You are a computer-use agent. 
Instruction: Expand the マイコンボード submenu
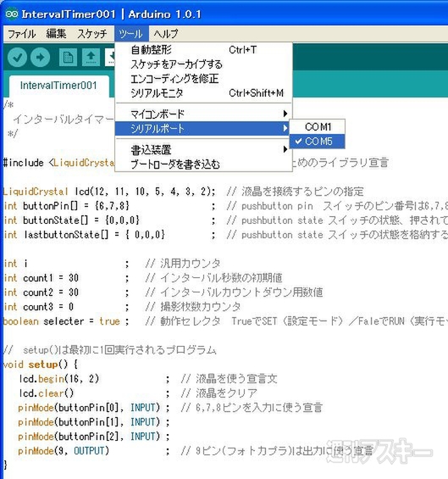tap(203, 114)
